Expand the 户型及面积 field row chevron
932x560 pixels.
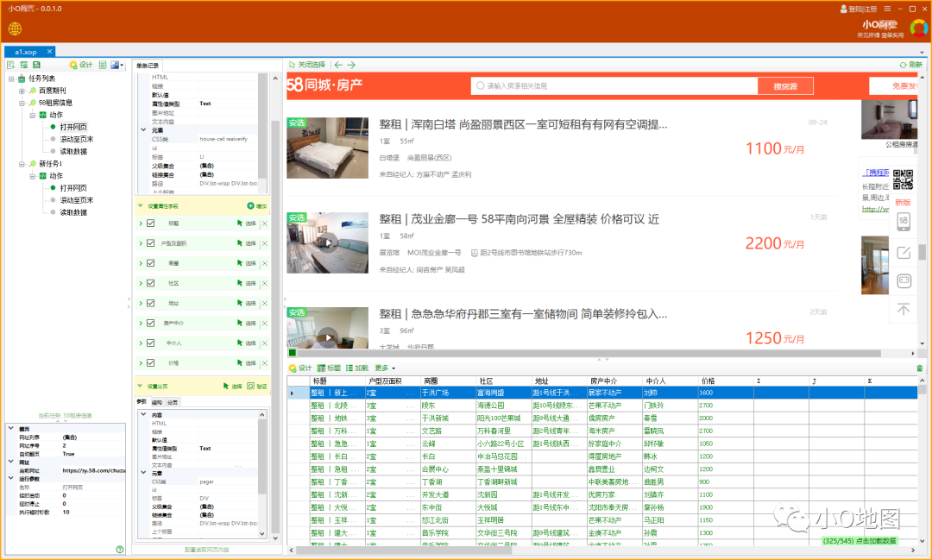(x=141, y=243)
